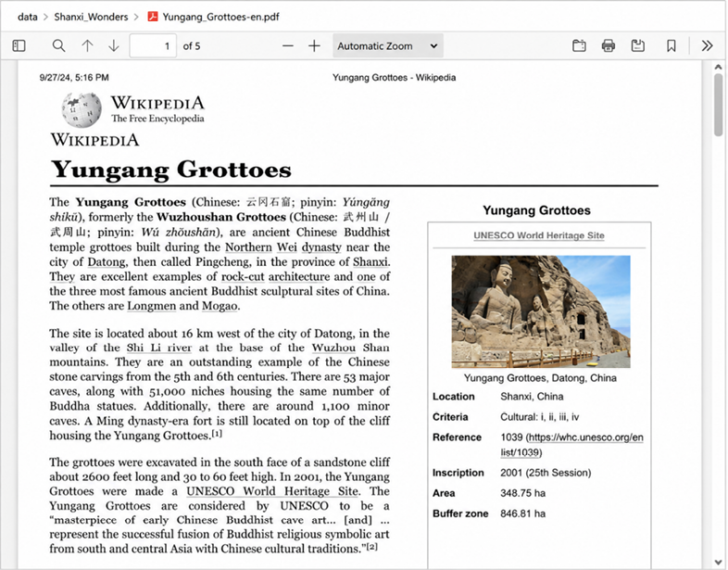Image resolution: width=728 pixels, height=570 pixels.
Task: Save the PDF with the save icon
Action: pyautogui.click(x=638, y=46)
